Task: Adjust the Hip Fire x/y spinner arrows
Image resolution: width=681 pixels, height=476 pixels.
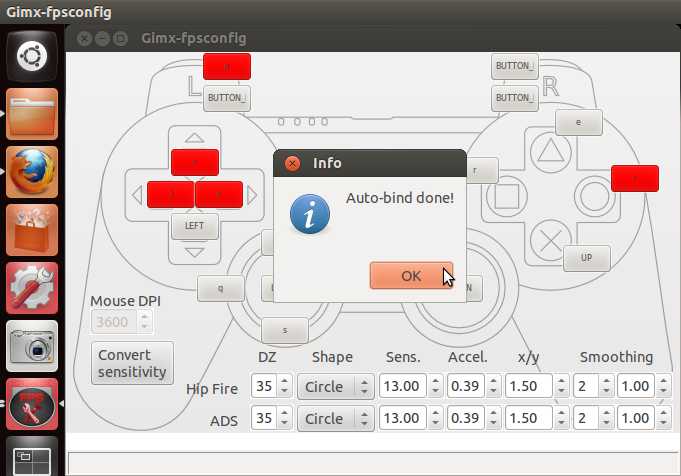Action: 561,386
